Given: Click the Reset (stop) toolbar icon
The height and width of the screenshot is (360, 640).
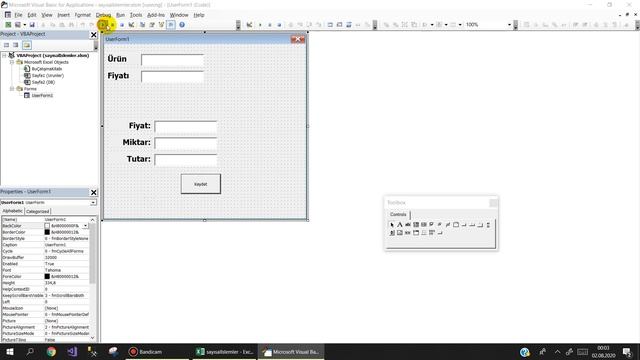Looking at the screenshot, I should (x=122, y=25).
